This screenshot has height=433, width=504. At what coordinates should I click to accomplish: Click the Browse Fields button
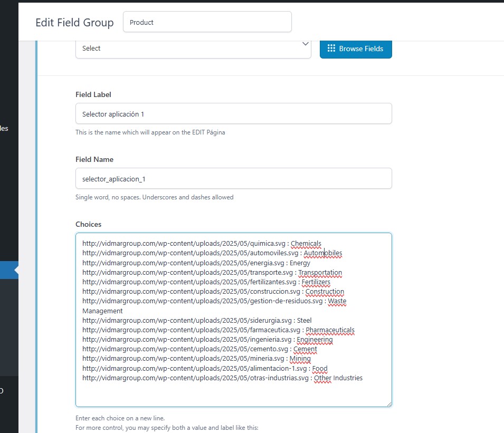tap(356, 49)
